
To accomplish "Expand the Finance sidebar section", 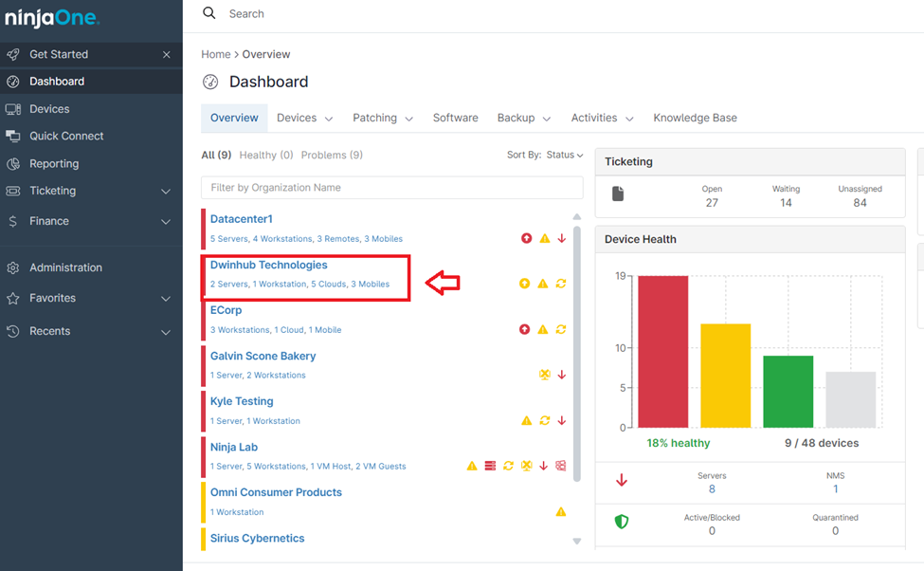I will [x=166, y=222].
